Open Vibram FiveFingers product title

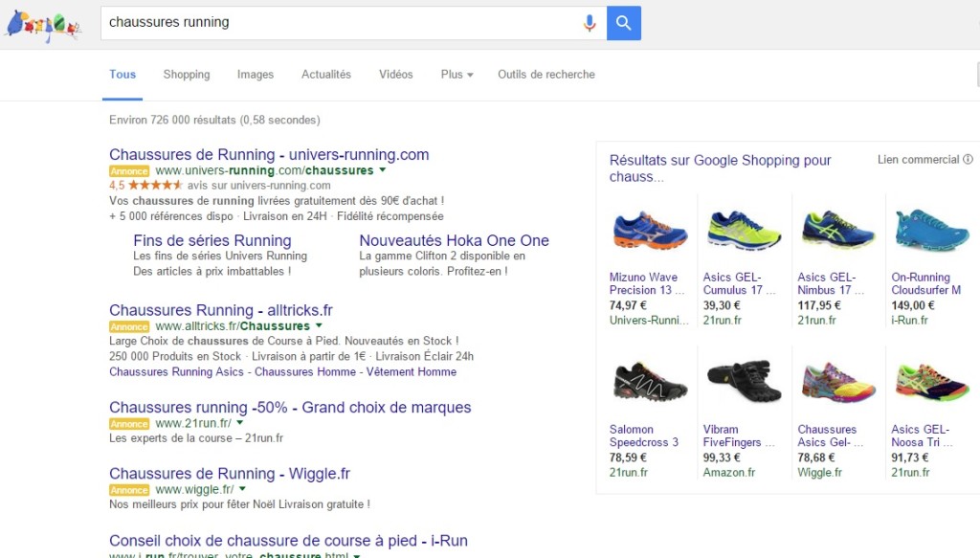(x=739, y=436)
